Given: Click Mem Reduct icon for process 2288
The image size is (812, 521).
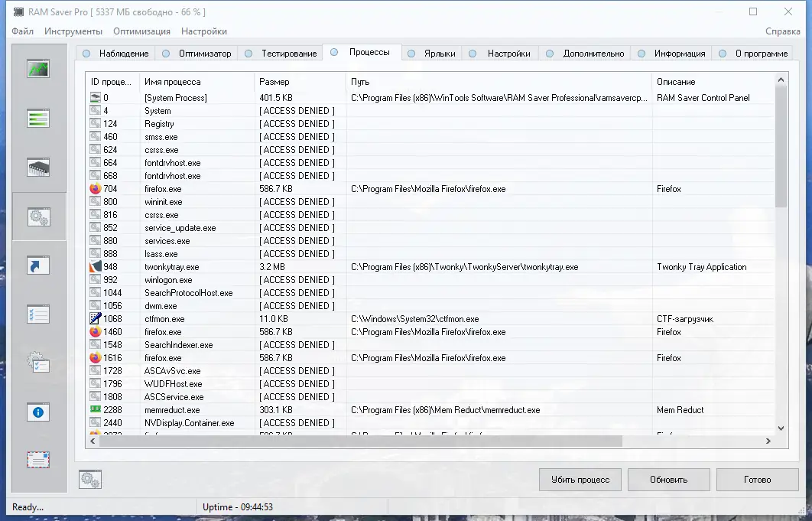Looking at the screenshot, I should point(96,409).
